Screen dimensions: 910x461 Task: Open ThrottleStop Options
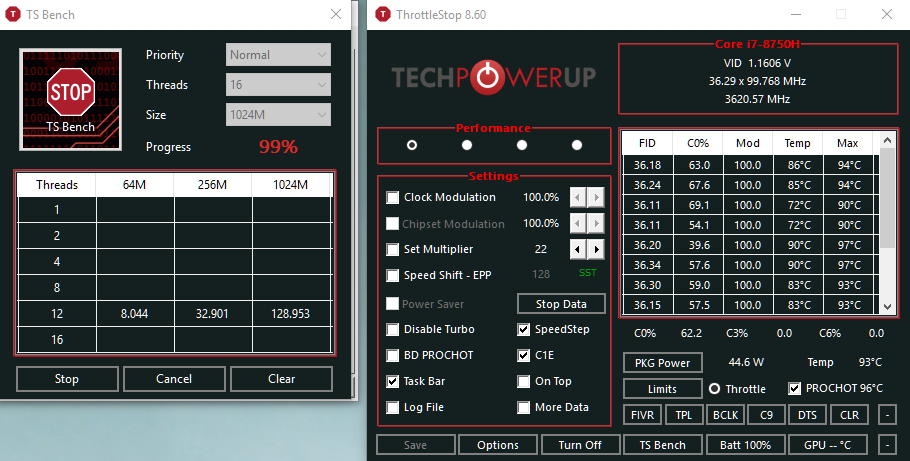[x=498, y=445]
